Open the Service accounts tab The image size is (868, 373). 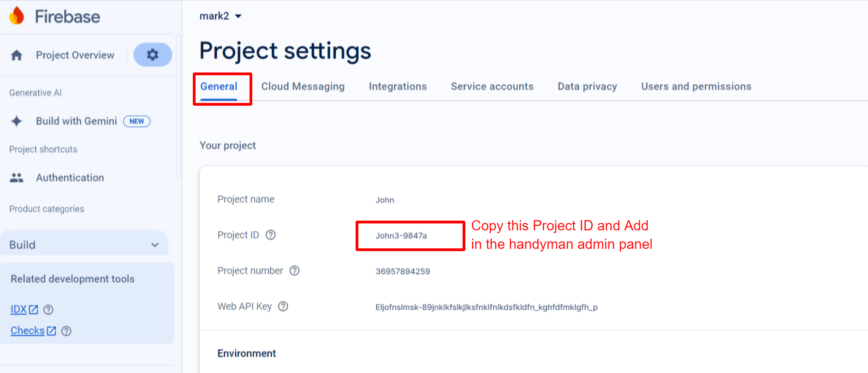click(492, 87)
